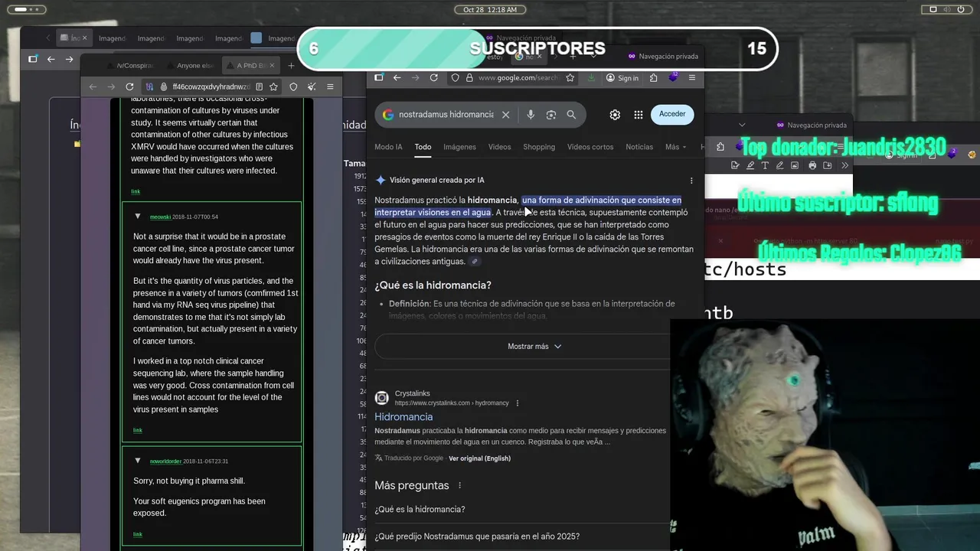Click Sign in in Google window toolbar
This screenshot has width=980, height=551.
click(622, 77)
